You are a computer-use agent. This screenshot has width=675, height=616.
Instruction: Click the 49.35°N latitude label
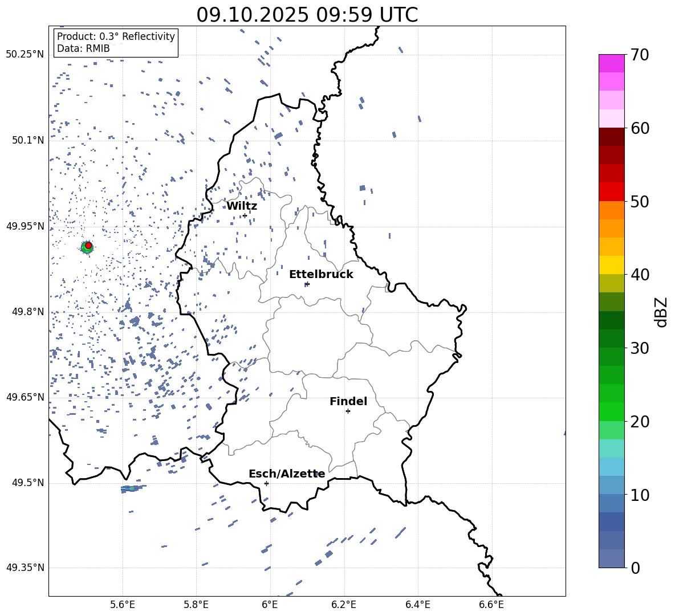(25, 568)
